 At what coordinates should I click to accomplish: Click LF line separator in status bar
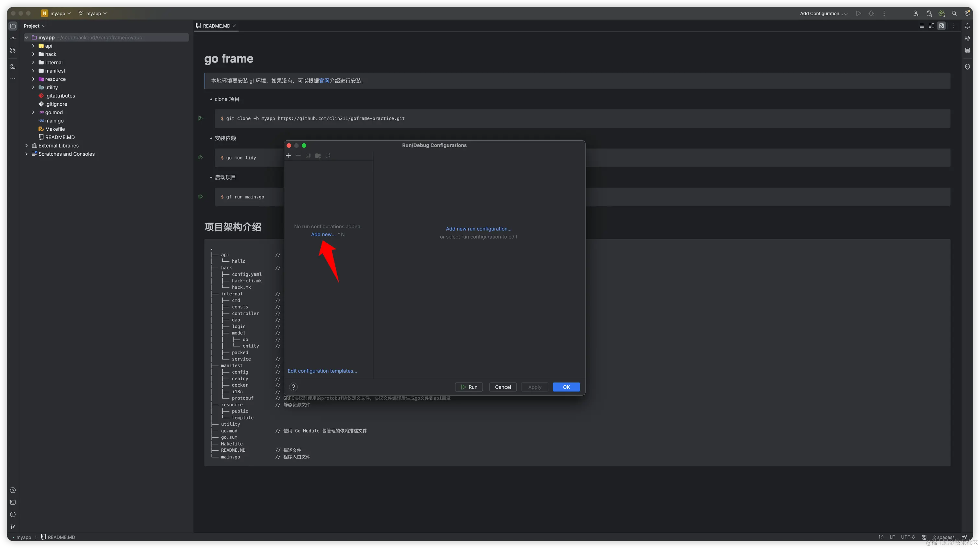pos(892,537)
